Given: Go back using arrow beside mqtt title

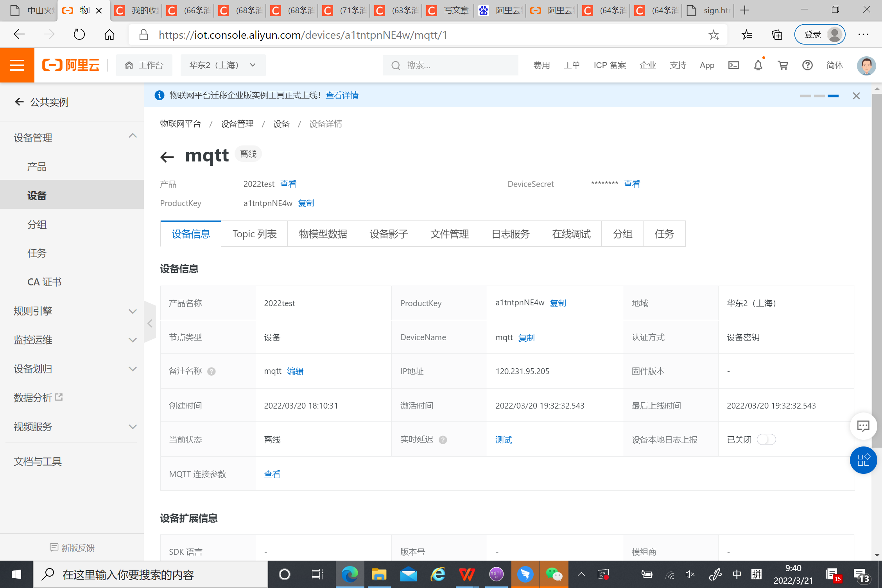Looking at the screenshot, I should [x=167, y=157].
